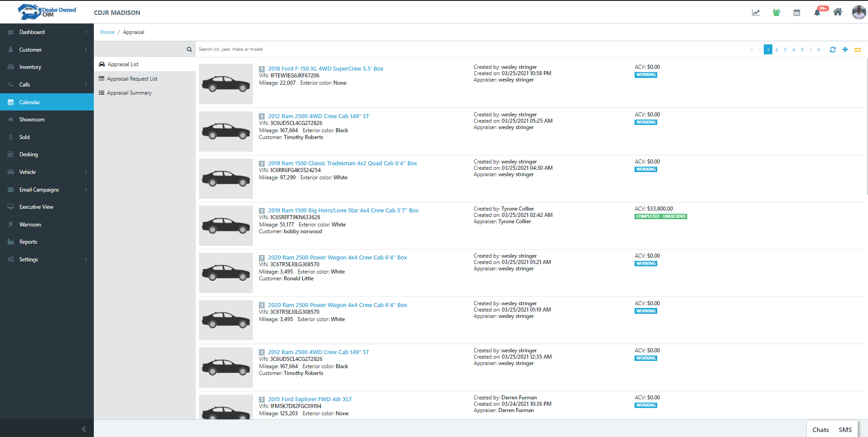Go to Warroom in sidebar
The width and height of the screenshot is (868, 437).
pyautogui.click(x=30, y=225)
